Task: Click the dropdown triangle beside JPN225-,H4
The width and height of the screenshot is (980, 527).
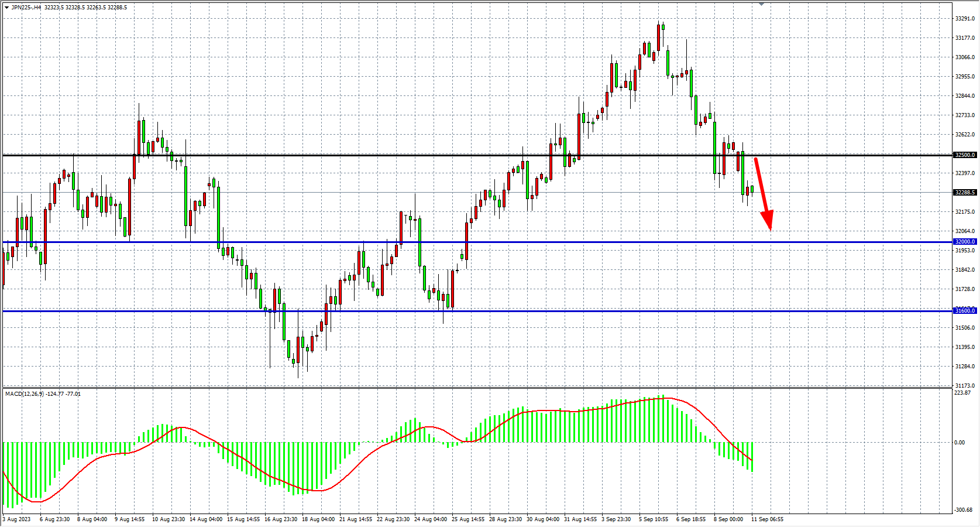Action: tap(6, 8)
